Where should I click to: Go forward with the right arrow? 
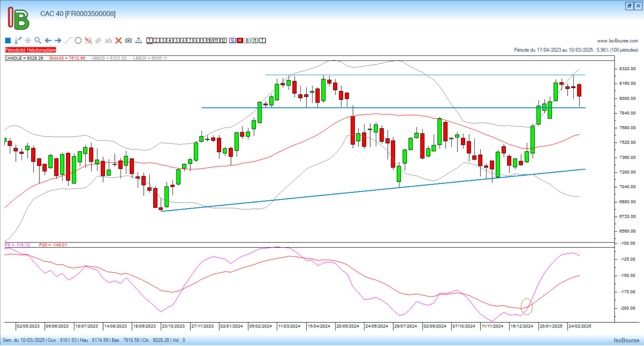58,41
